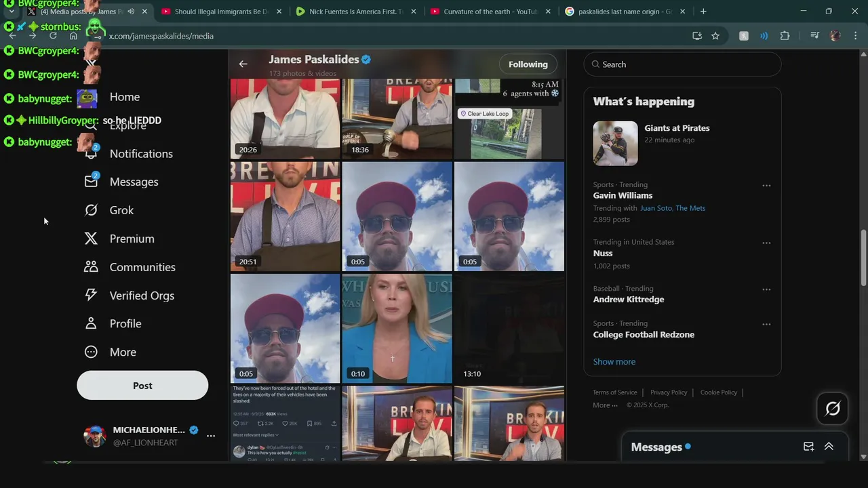Open the Chrome profile avatar
Viewport: 868px width, 488px height.
[835, 36]
